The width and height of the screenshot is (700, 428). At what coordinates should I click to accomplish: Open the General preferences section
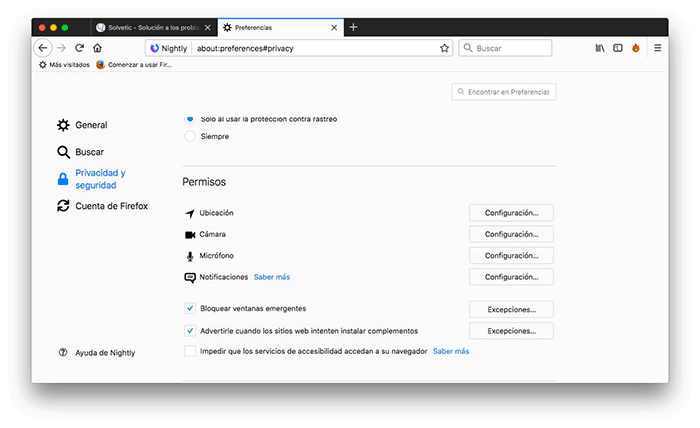click(90, 125)
